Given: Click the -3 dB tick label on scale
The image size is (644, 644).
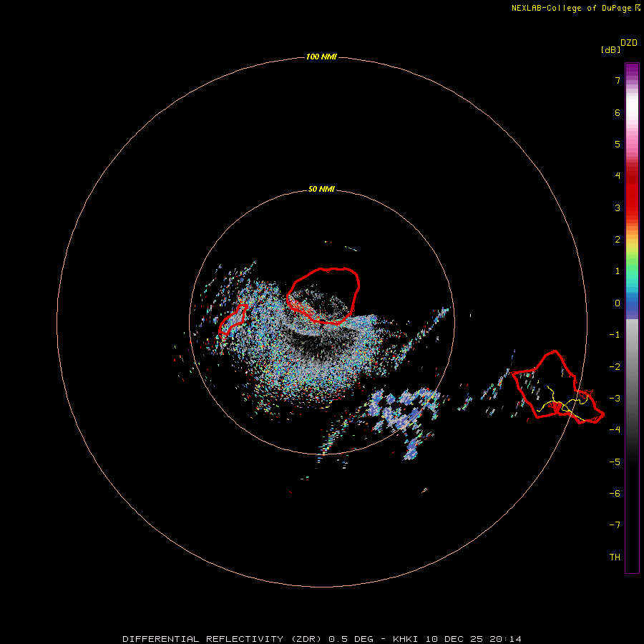Looking at the screenshot, I should click(615, 399).
